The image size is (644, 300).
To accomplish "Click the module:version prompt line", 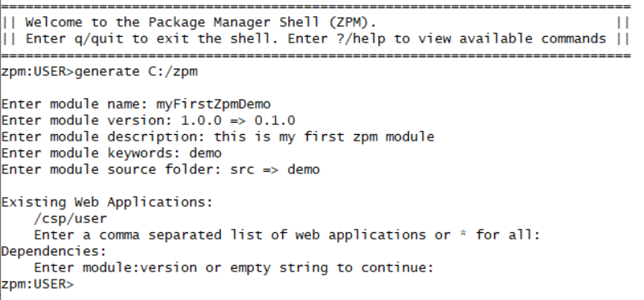I will click(234, 267).
